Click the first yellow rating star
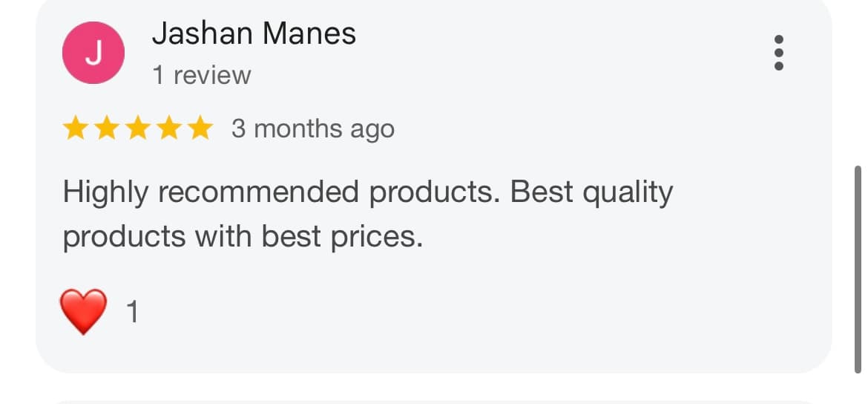 pos(75,129)
